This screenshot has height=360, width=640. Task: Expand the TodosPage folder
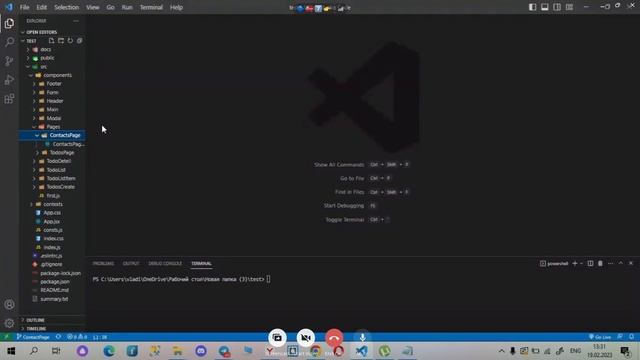tap(52, 153)
